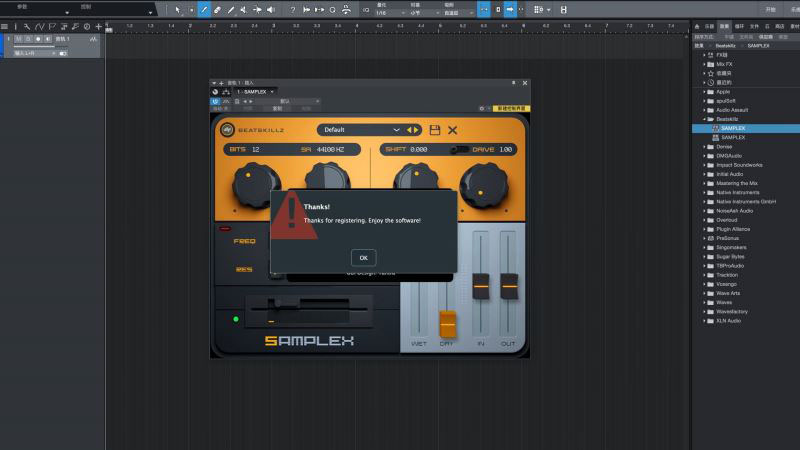The width and height of the screenshot is (800, 450).
Task: Go to next preset yellow arrow
Action: tap(416, 130)
